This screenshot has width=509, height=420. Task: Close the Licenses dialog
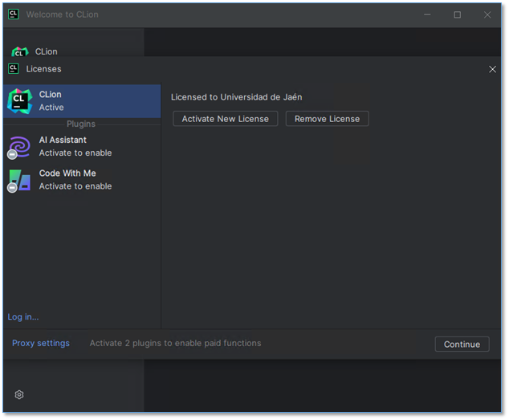[x=492, y=69]
